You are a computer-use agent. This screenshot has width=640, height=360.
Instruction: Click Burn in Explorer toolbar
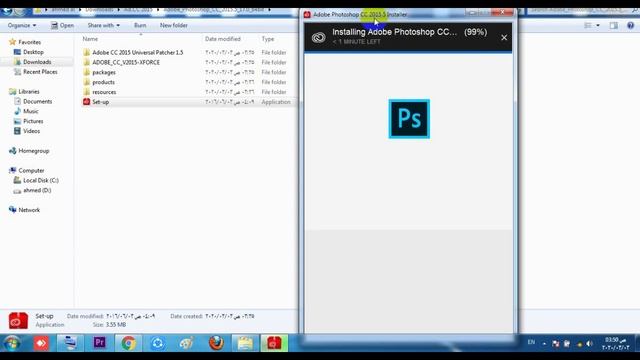pos(140,25)
